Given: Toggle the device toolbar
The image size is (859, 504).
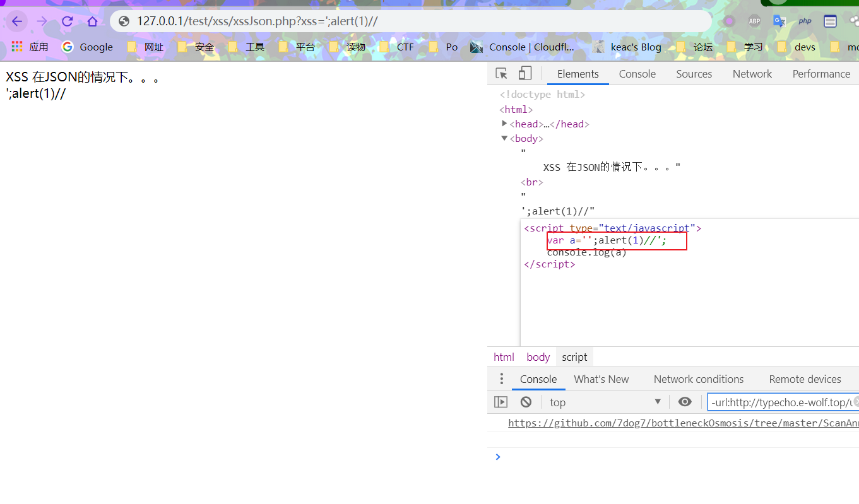Looking at the screenshot, I should (x=524, y=74).
